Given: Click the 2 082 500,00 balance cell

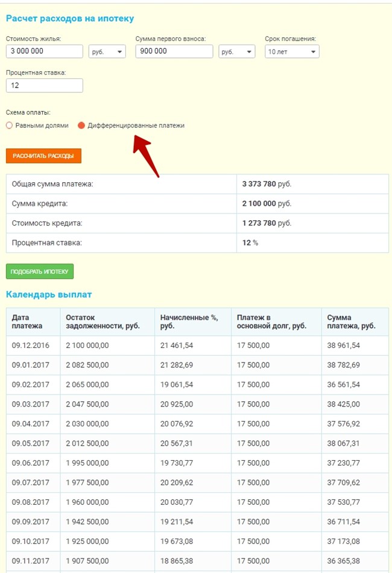Looking at the screenshot, I should pyautogui.click(x=87, y=365).
